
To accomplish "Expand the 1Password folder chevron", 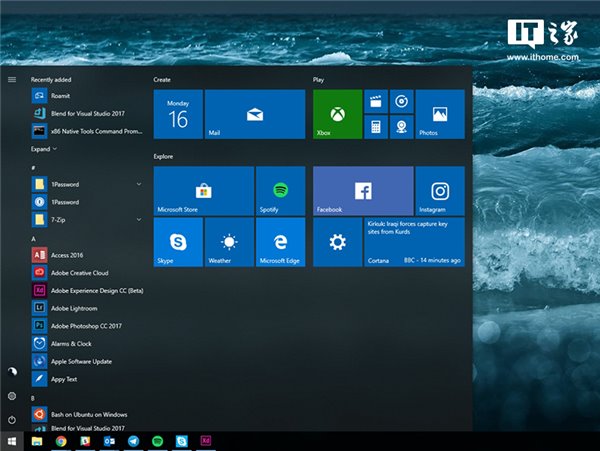I will coord(139,184).
